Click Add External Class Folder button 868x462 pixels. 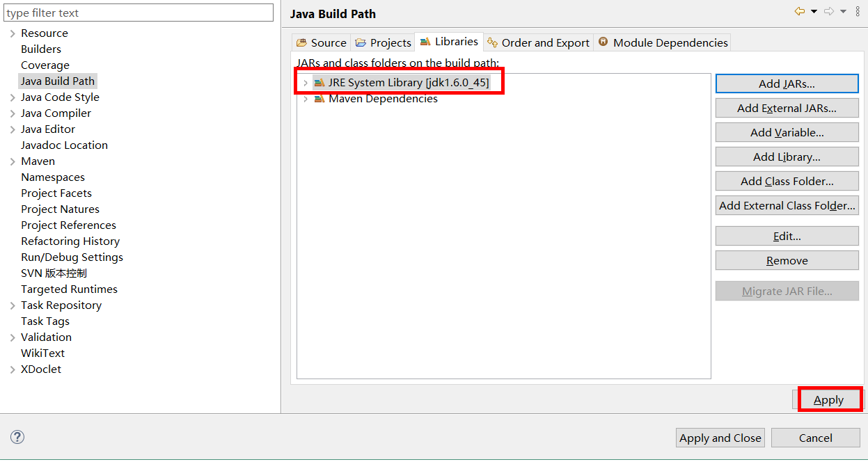click(x=787, y=205)
